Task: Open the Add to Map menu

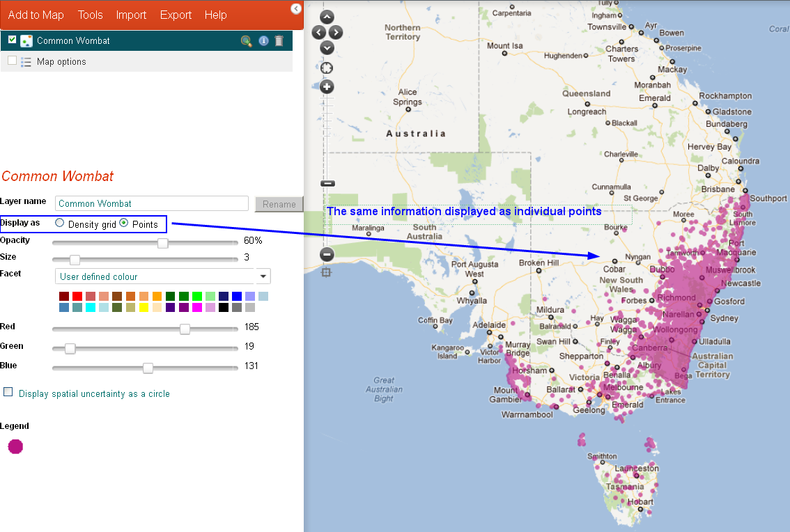Action: tap(36, 15)
